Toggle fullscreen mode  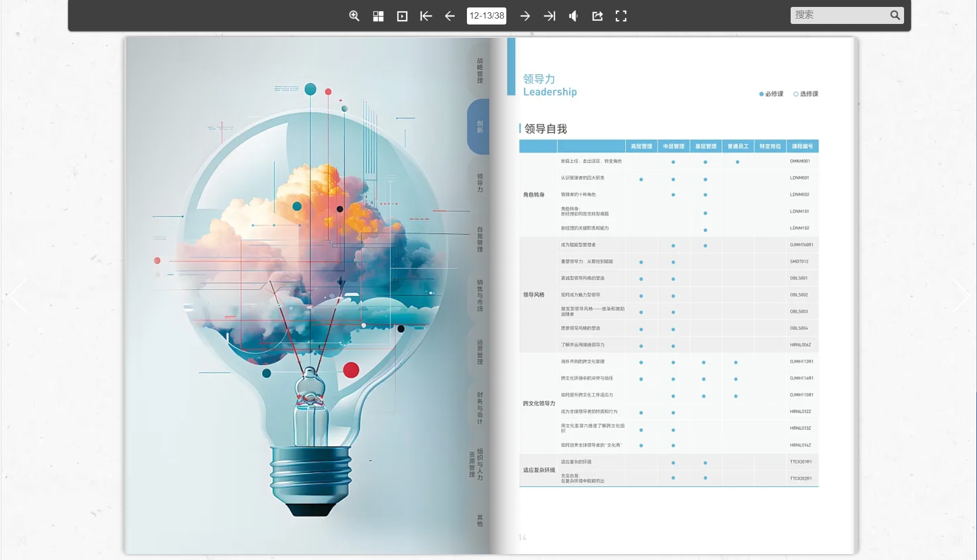[x=621, y=16]
